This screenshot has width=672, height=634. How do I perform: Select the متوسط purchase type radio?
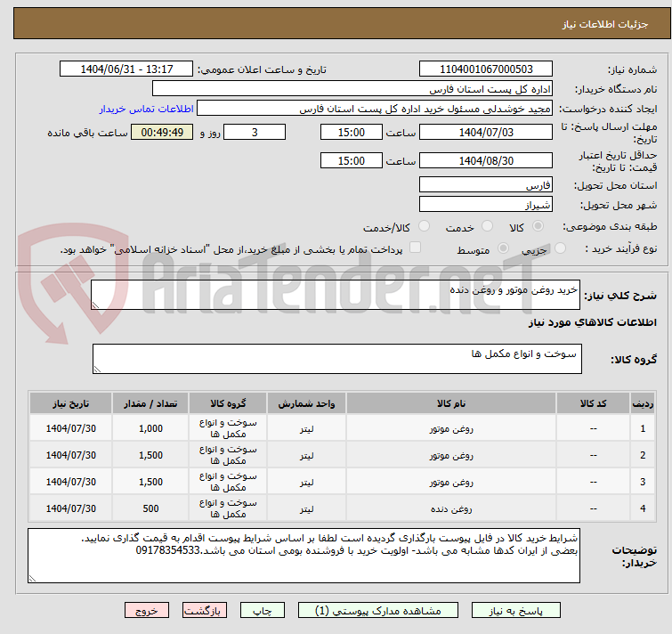[x=503, y=248]
